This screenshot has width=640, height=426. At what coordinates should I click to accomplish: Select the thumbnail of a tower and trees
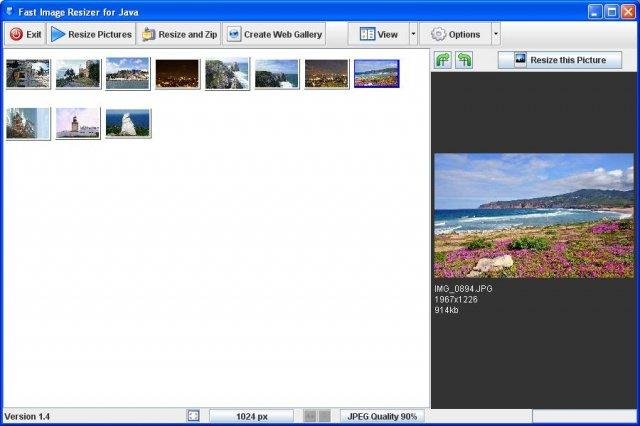coord(78,74)
